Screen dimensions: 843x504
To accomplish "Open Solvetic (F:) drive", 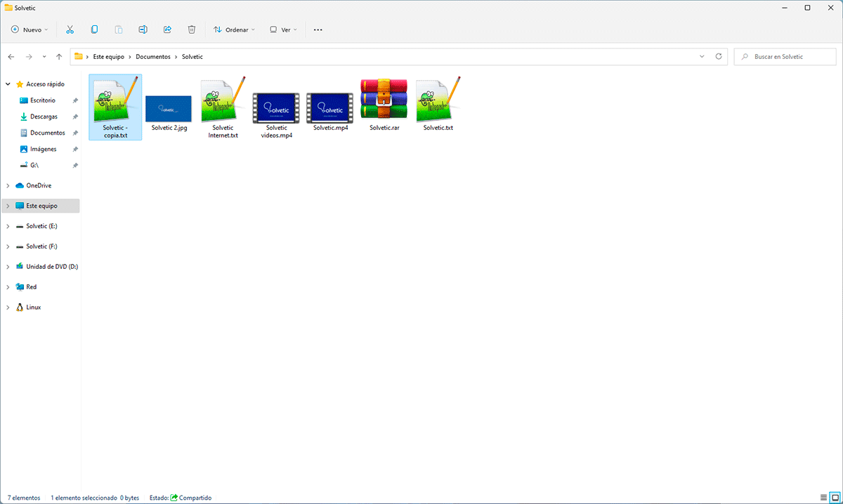I will tap(42, 246).
